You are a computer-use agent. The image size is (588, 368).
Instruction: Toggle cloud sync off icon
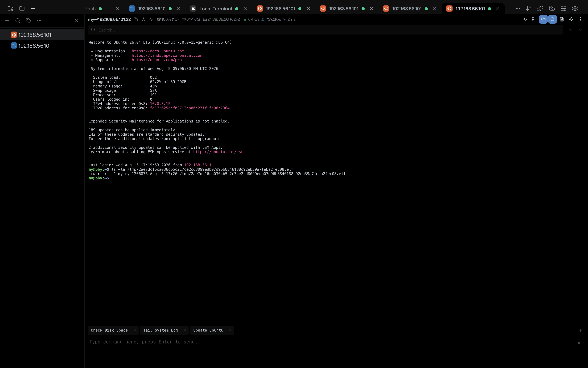(552, 9)
